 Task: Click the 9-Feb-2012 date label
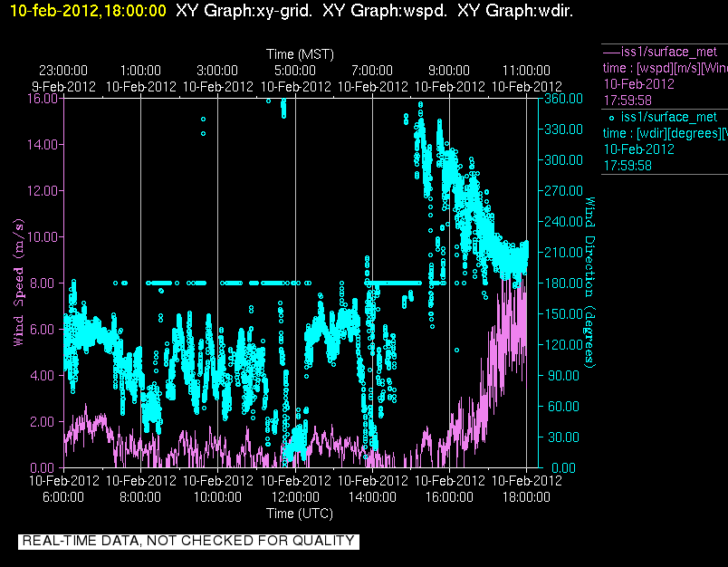63,87
